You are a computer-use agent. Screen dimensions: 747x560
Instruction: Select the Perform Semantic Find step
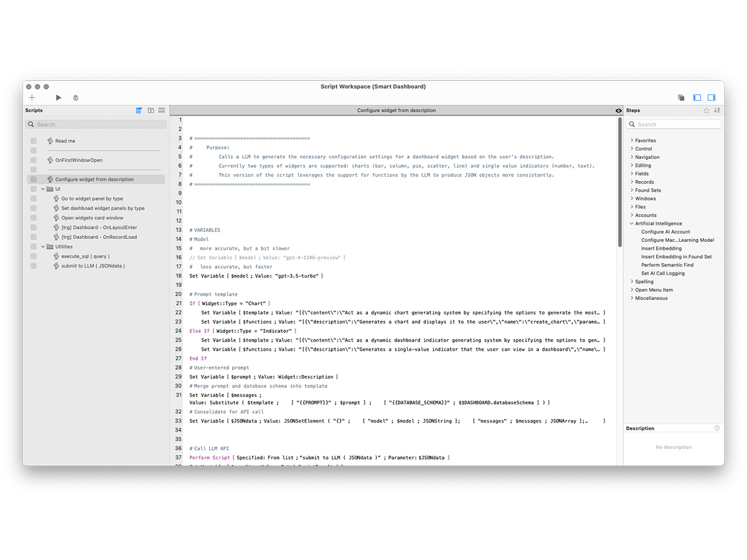coord(667,265)
